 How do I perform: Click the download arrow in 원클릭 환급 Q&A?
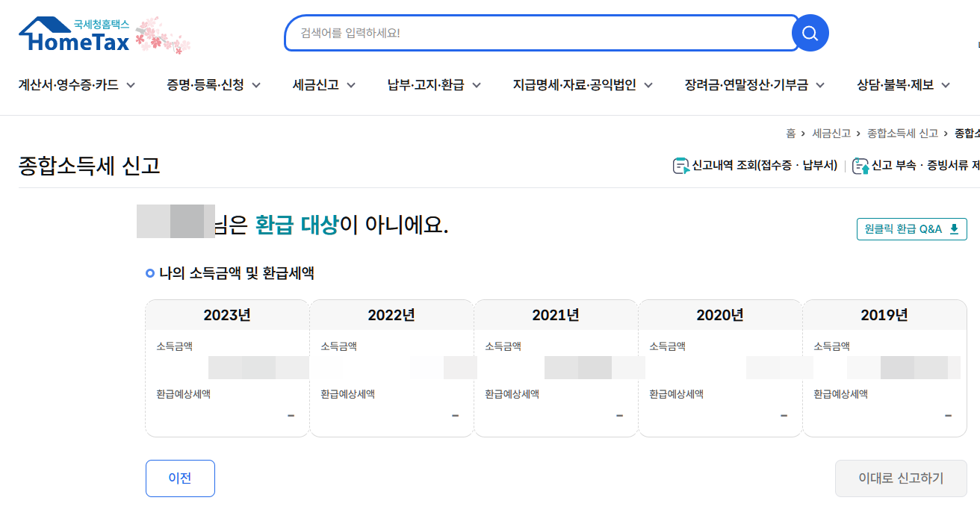pos(954,229)
